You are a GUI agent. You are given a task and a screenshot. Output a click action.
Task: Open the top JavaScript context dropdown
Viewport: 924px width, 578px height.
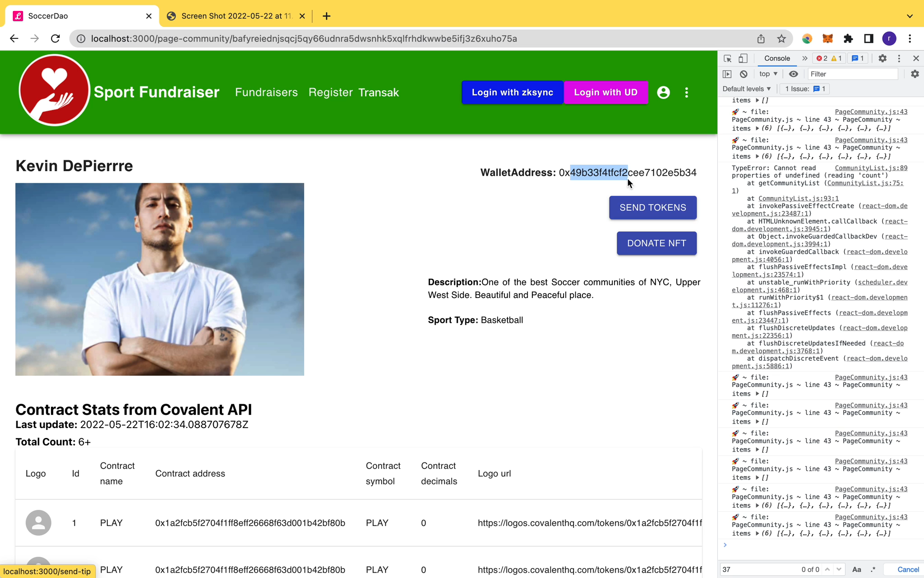pyautogui.click(x=768, y=74)
